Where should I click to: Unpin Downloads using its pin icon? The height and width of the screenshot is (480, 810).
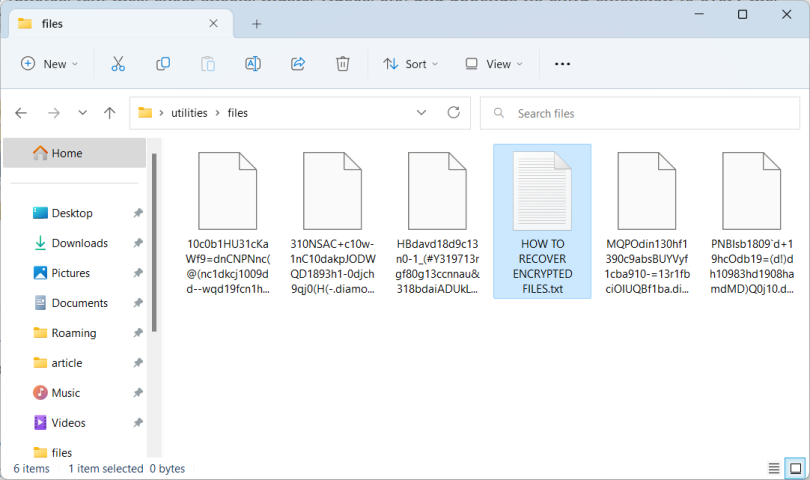(138, 243)
